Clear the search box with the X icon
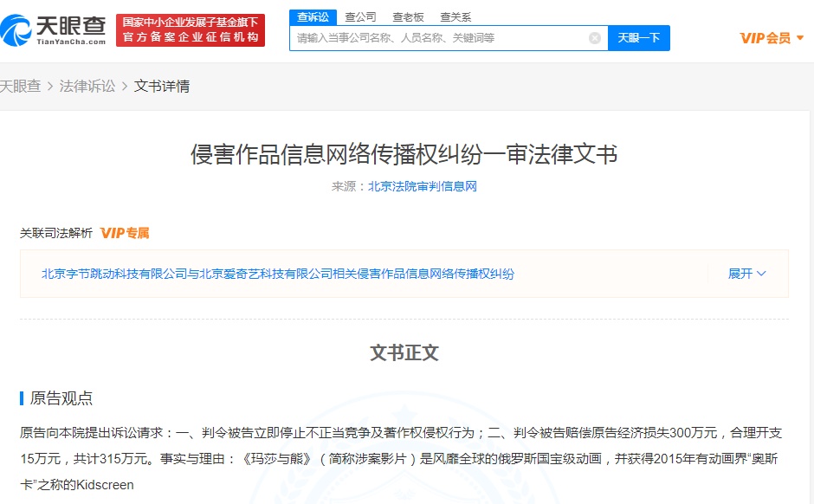The image size is (814, 504). point(595,38)
